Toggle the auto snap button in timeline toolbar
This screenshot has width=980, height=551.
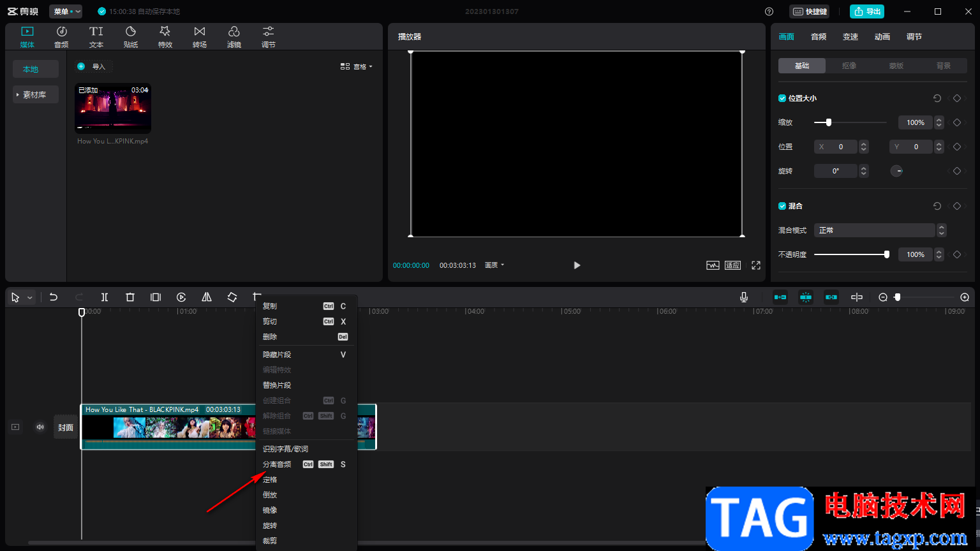coord(806,297)
